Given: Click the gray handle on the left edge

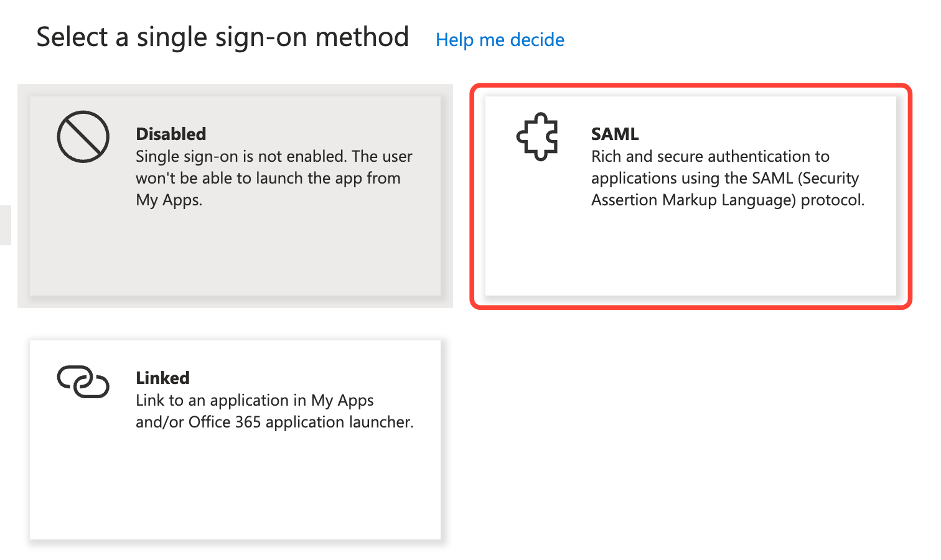Looking at the screenshot, I should [5, 225].
